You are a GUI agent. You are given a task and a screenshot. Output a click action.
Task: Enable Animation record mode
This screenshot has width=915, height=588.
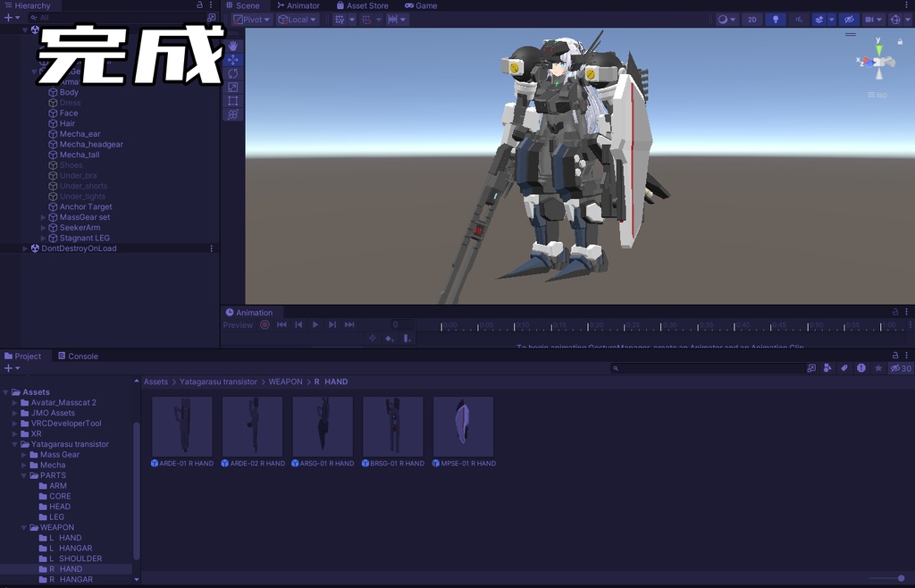pos(264,324)
